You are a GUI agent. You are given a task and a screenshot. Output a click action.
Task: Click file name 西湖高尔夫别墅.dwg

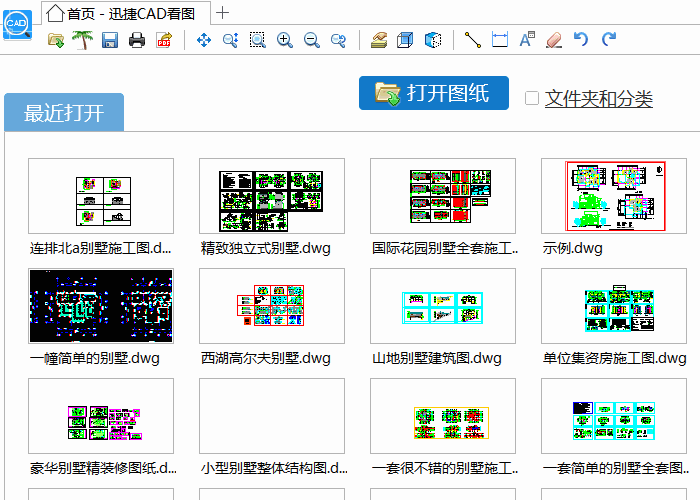[266, 358]
